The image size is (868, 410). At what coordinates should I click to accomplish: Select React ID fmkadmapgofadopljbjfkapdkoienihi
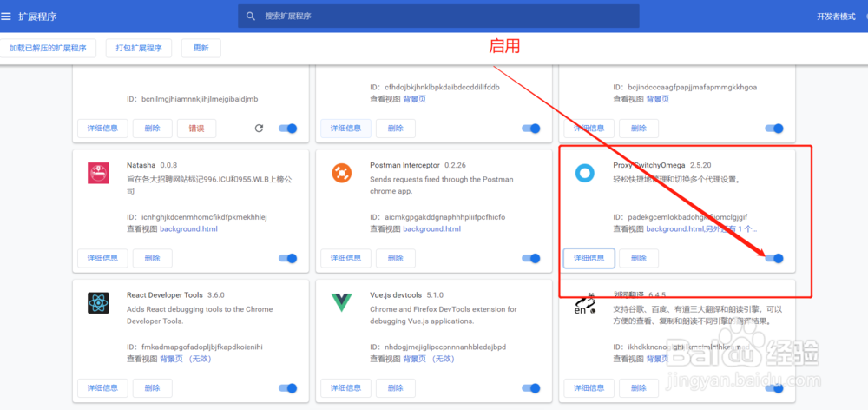[202, 347]
